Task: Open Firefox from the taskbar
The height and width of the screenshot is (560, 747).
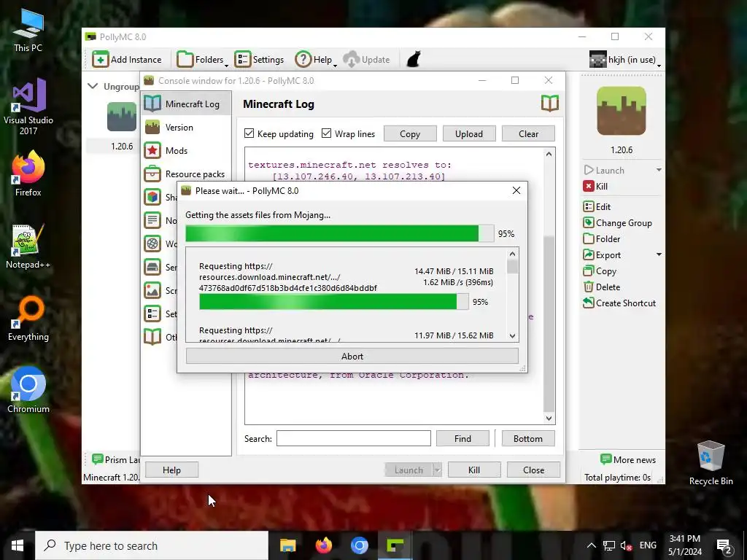Action: (324, 545)
